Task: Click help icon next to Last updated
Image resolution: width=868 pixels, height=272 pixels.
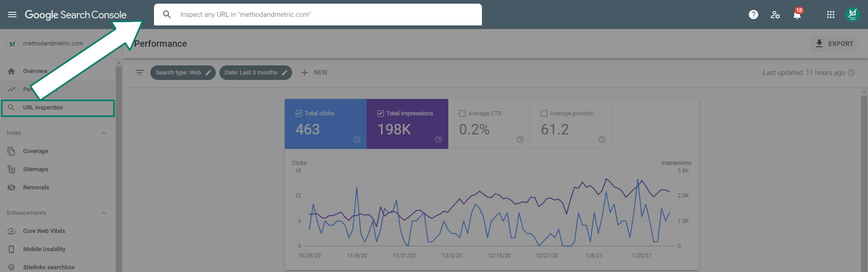Action: 851,73
